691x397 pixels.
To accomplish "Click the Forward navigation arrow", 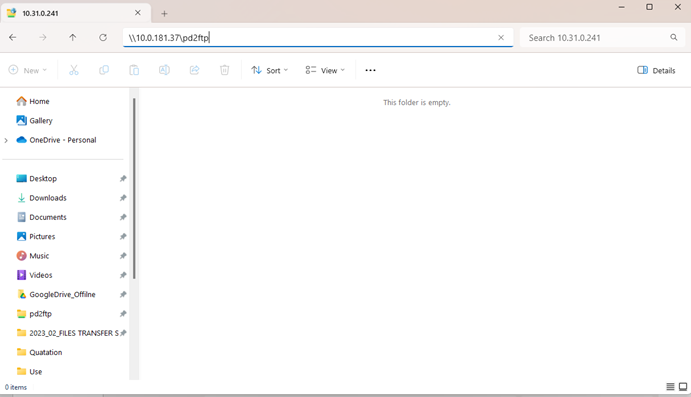I will [x=42, y=37].
